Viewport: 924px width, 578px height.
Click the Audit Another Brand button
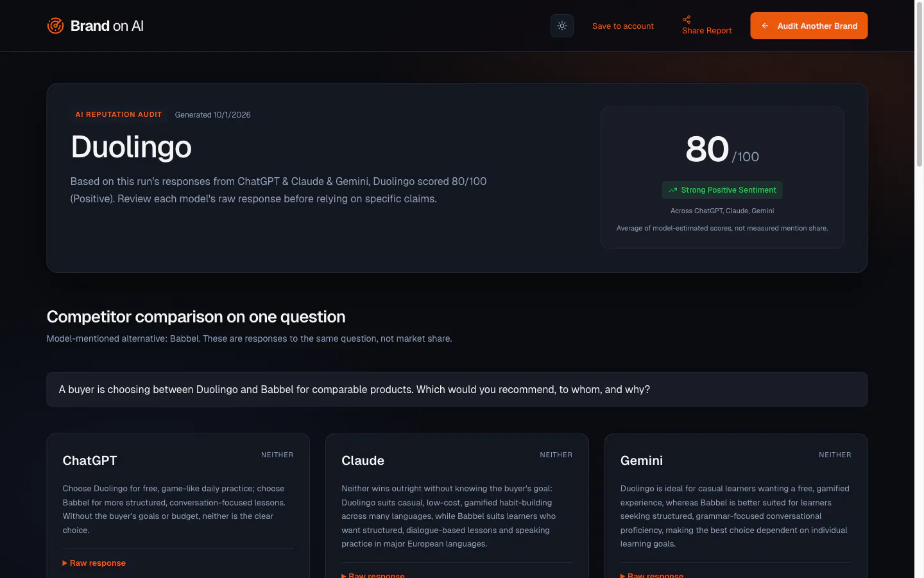[809, 26]
